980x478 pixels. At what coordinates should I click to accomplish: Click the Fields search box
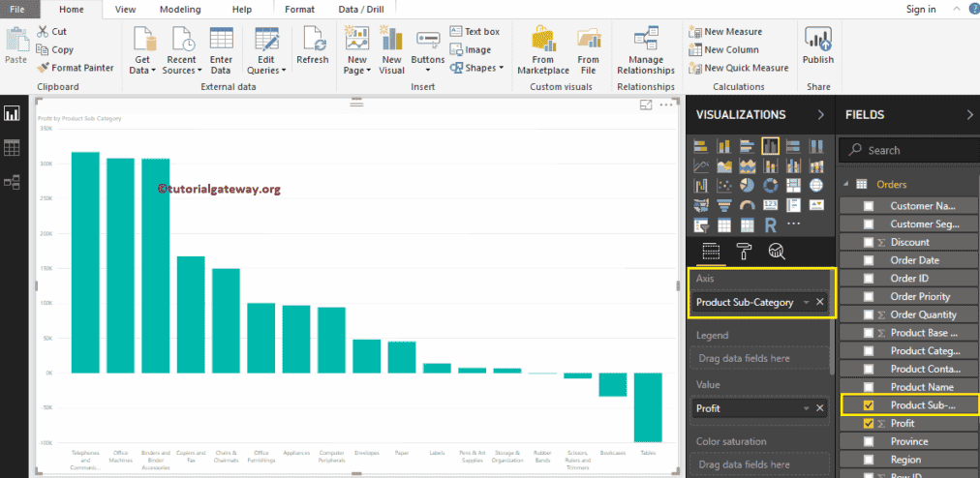pos(908,150)
